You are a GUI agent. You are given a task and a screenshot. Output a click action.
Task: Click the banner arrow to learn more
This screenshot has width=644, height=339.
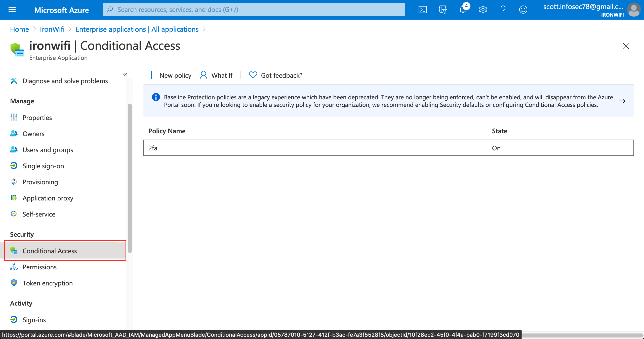tap(623, 101)
